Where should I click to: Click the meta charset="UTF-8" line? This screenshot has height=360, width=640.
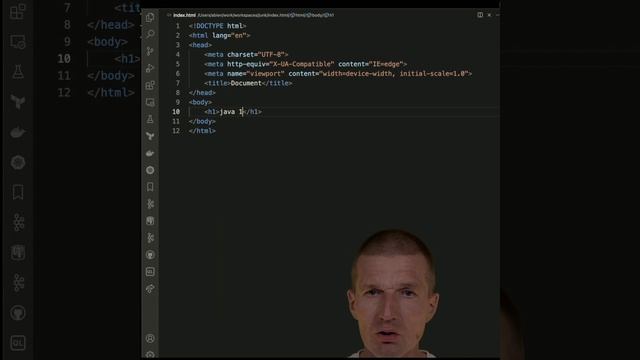click(x=246, y=54)
